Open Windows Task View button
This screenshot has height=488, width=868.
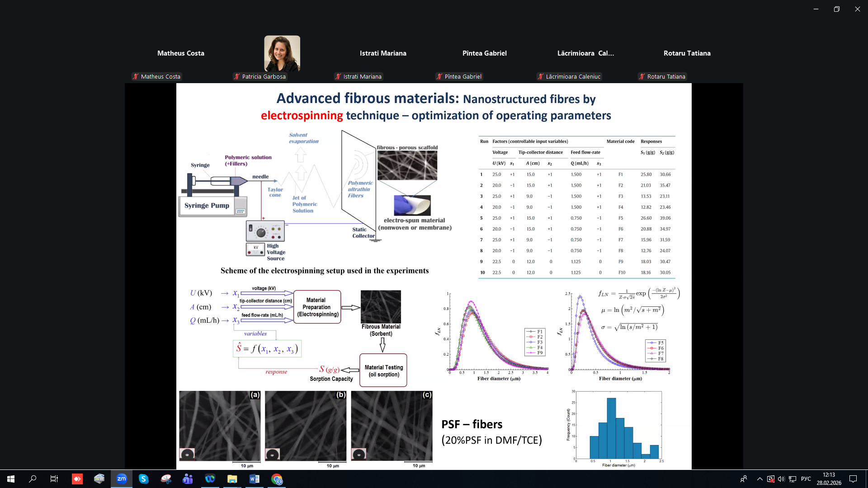[54, 479]
